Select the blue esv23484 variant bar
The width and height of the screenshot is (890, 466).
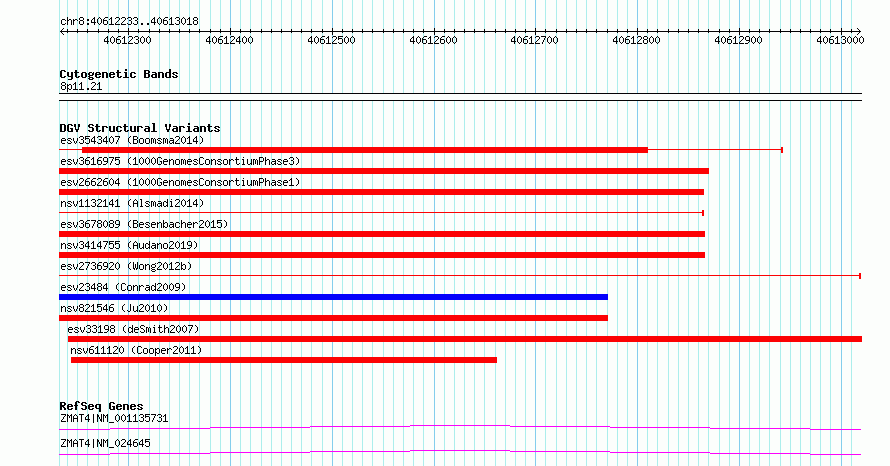(333, 297)
